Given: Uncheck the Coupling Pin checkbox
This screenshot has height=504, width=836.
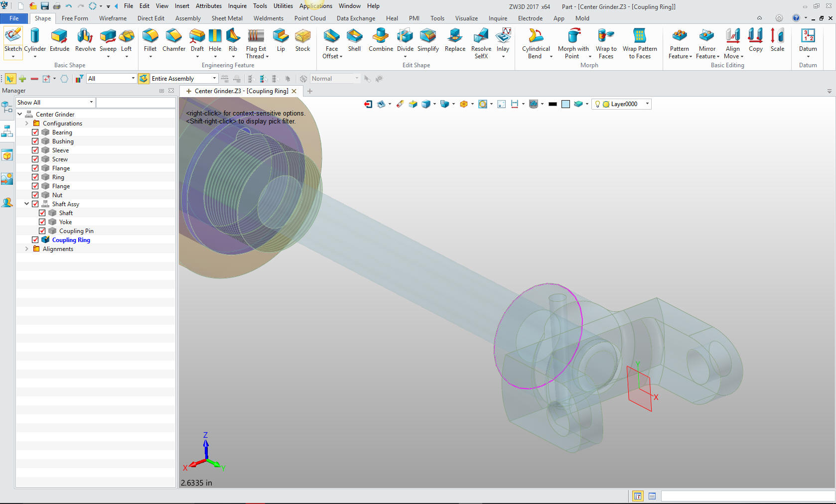Looking at the screenshot, I should 42,231.
